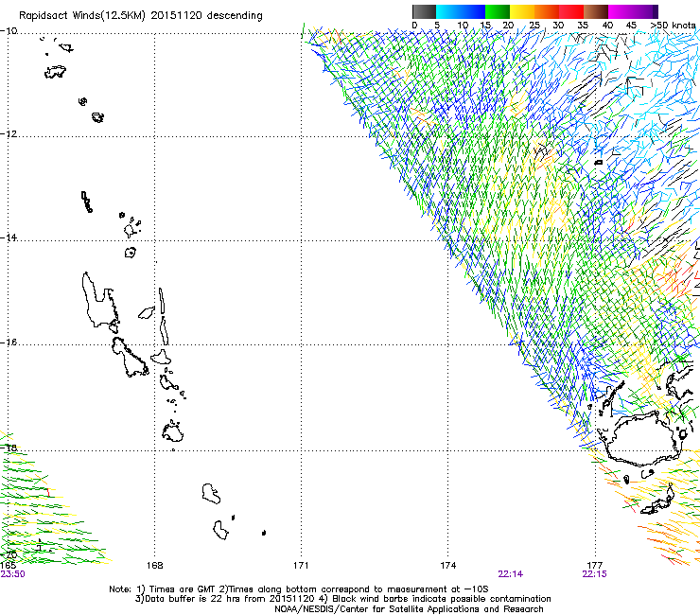Viewport: 700px width, 615px height.
Task: Click the '-10' latitude label
Action: pyautogui.click(x=9, y=31)
